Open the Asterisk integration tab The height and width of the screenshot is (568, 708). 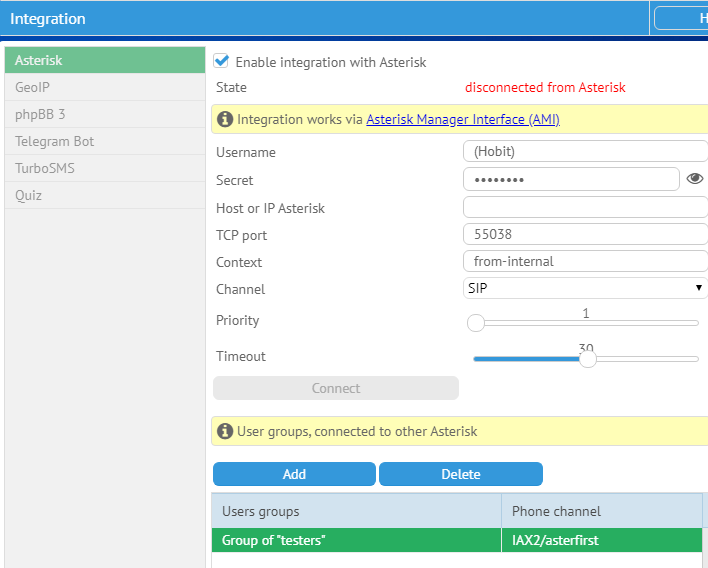(x=104, y=61)
